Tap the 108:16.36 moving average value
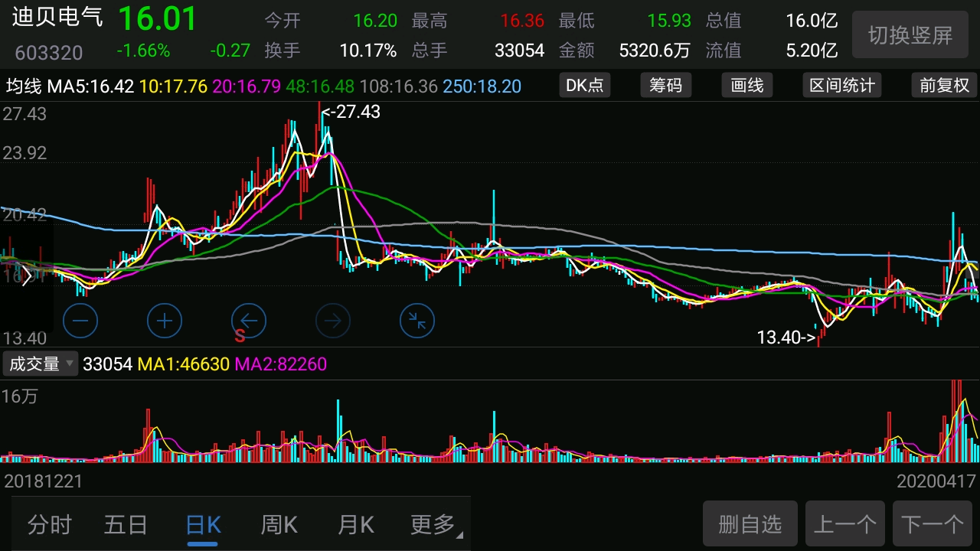Image resolution: width=980 pixels, height=551 pixels. point(398,86)
